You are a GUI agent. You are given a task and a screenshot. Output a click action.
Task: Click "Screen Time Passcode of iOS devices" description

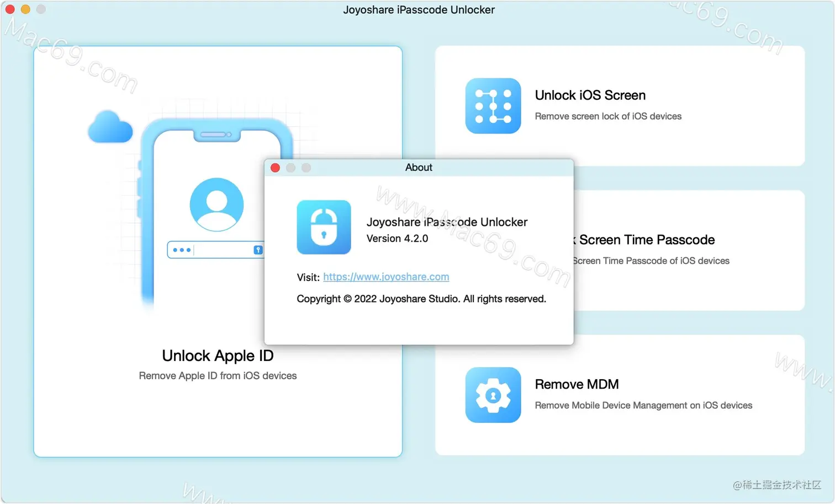click(x=651, y=261)
